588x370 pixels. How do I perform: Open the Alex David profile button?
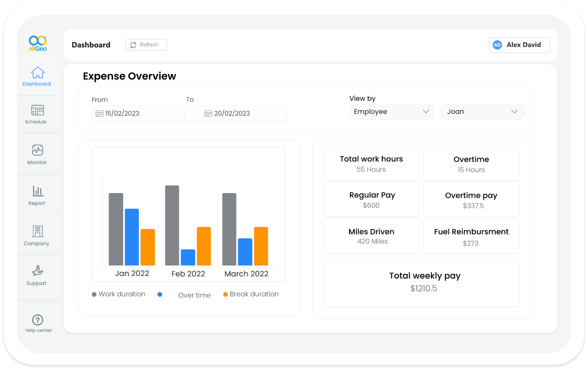point(519,45)
